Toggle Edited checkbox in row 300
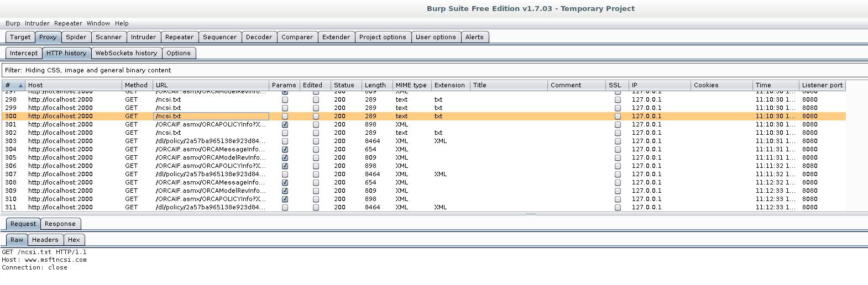The image size is (868, 285). [316, 117]
